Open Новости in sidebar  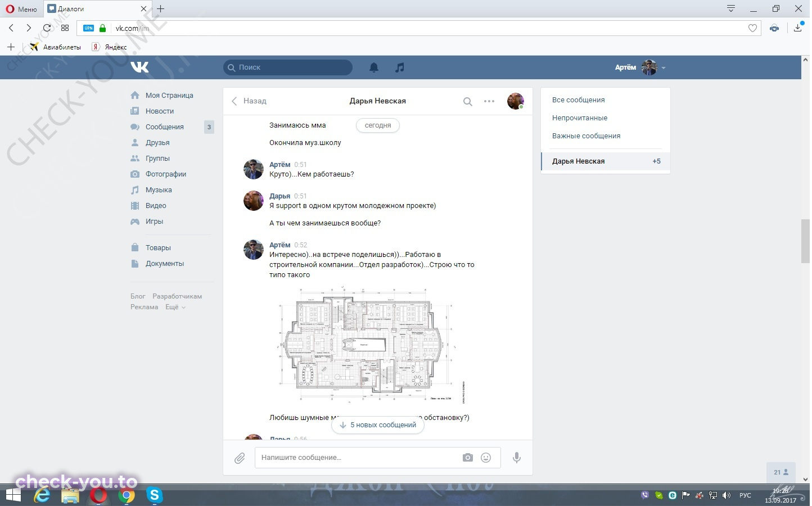(x=160, y=111)
